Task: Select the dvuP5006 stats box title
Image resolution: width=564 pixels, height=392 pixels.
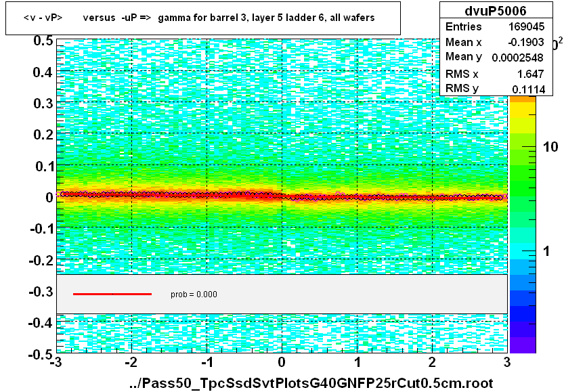Action: 496,11
